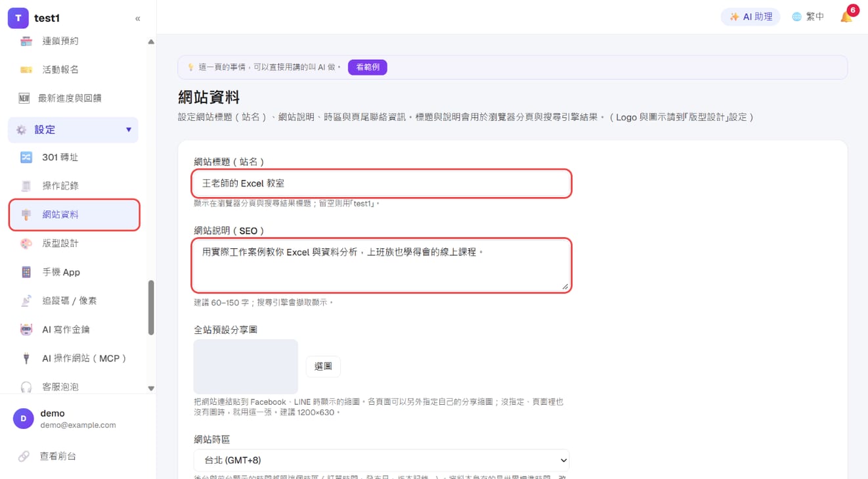
Task: Click the 看範例 button
Action: (368, 67)
